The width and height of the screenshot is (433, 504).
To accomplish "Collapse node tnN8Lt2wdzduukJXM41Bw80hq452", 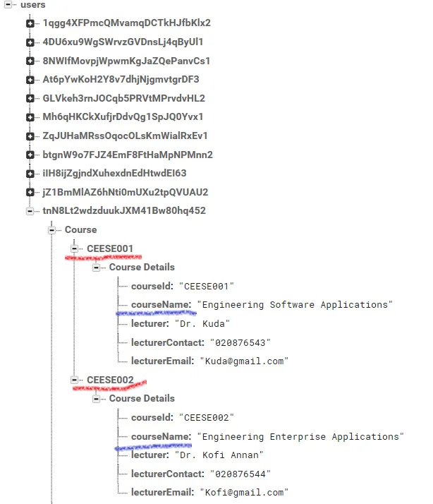I will click(30, 211).
